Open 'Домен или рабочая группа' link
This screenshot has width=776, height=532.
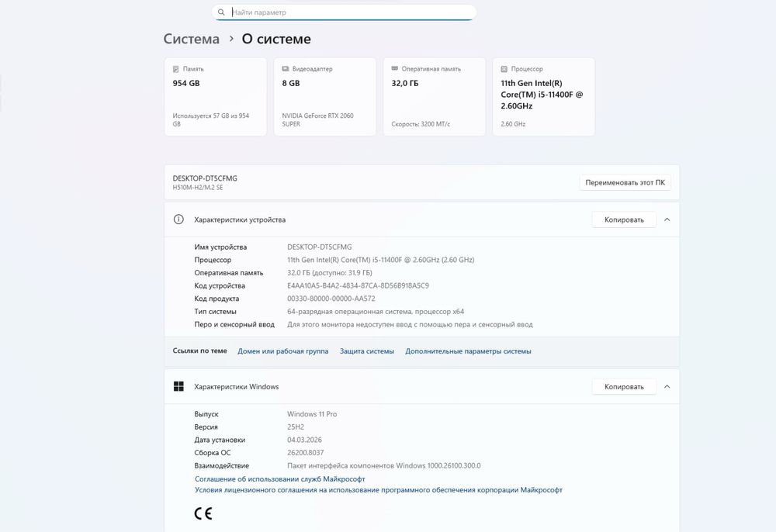[282, 351]
